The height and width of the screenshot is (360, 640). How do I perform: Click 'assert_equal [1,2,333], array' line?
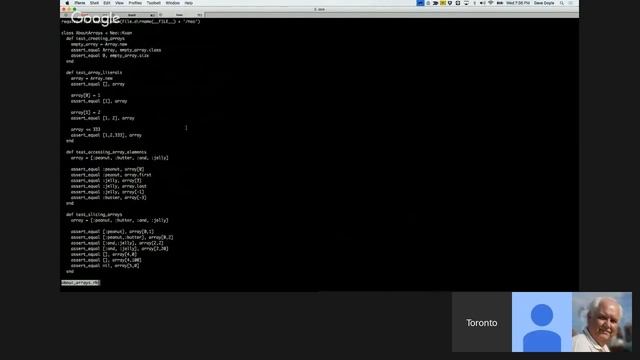(106, 135)
